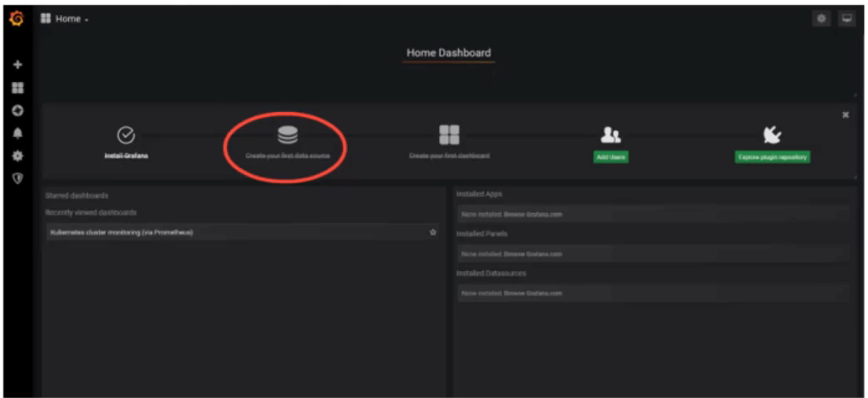Click Create your first data source link
This screenshot has width=868, height=398.
[x=288, y=156]
